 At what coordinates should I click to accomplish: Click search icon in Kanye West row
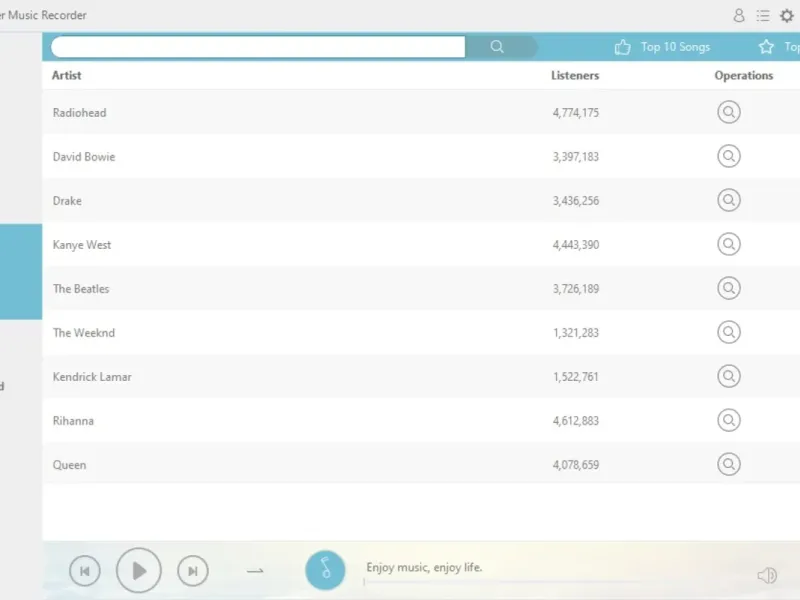click(729, 244)
